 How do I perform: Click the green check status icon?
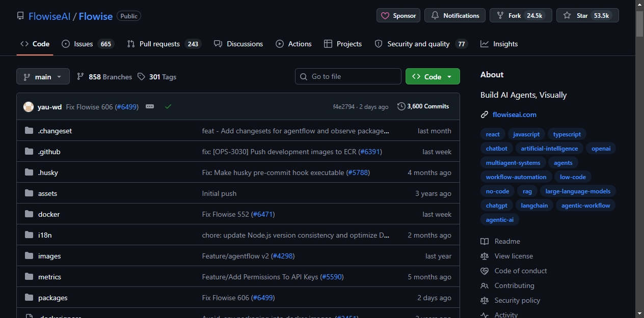click(168, 106)
